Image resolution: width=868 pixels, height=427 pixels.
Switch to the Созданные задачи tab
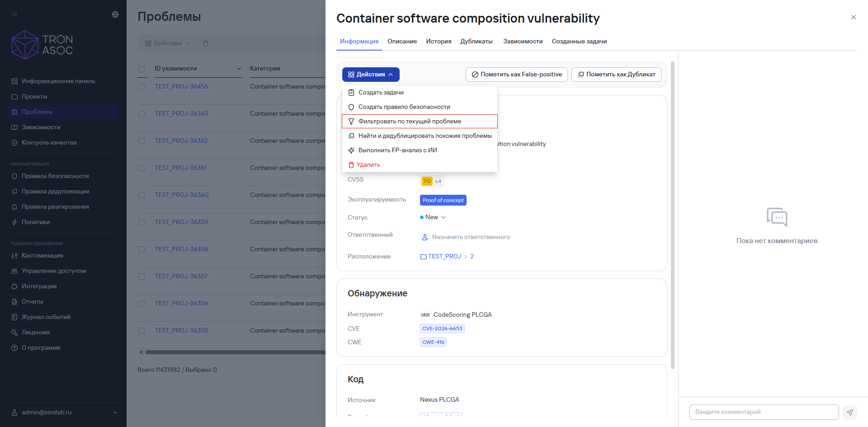[x=579, y=42]
